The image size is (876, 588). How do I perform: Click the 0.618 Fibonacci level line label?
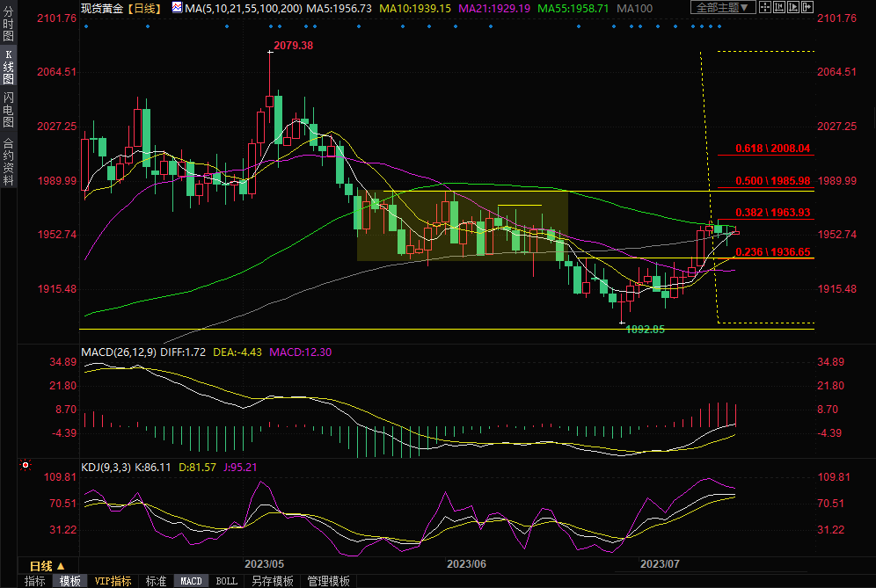[774, 149]
